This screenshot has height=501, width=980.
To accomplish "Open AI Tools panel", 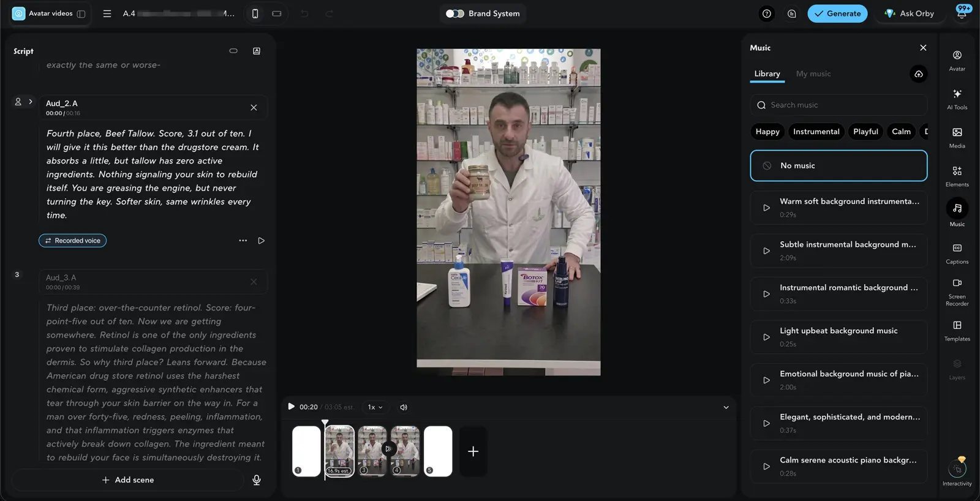I will [x=957, y=99].
